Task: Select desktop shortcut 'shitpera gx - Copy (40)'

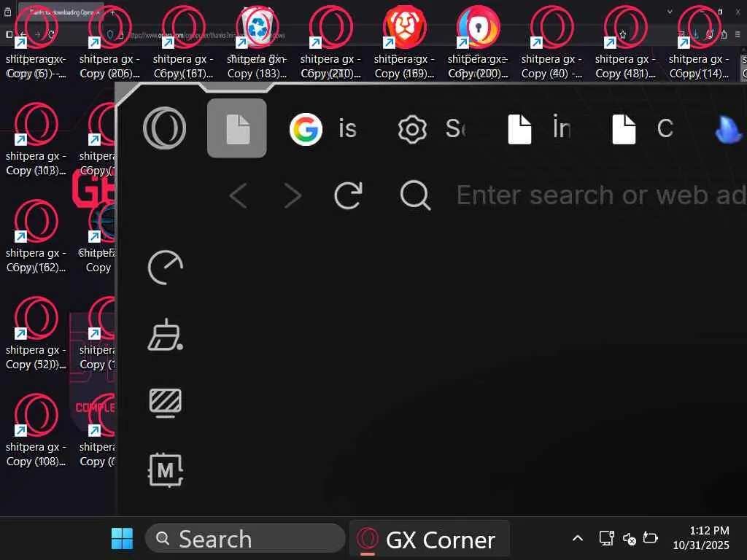Action: click(x=551, y=42)
